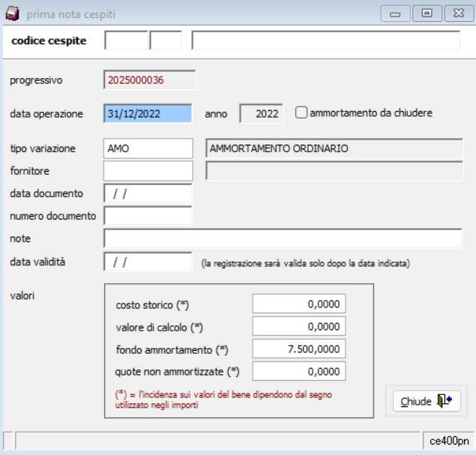Click the first codice cespite field

126,40
